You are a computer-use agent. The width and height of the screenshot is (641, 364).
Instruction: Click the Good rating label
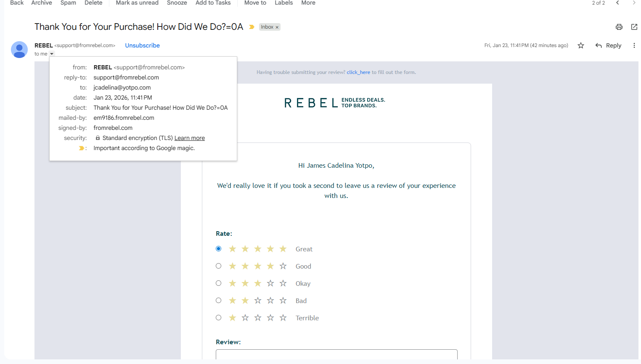pos(303,266)
